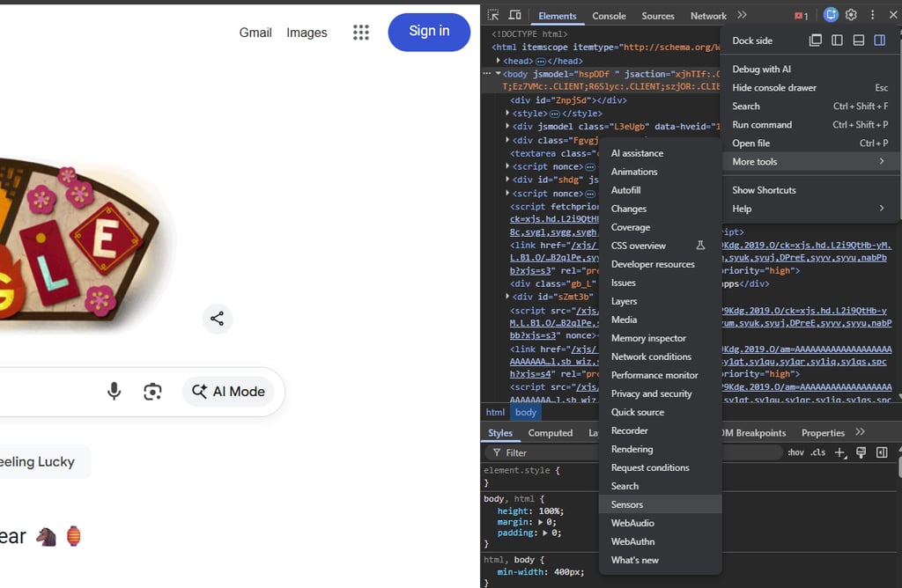
Task: Show more DevTools tabs after Network
Action: point(742,16)
